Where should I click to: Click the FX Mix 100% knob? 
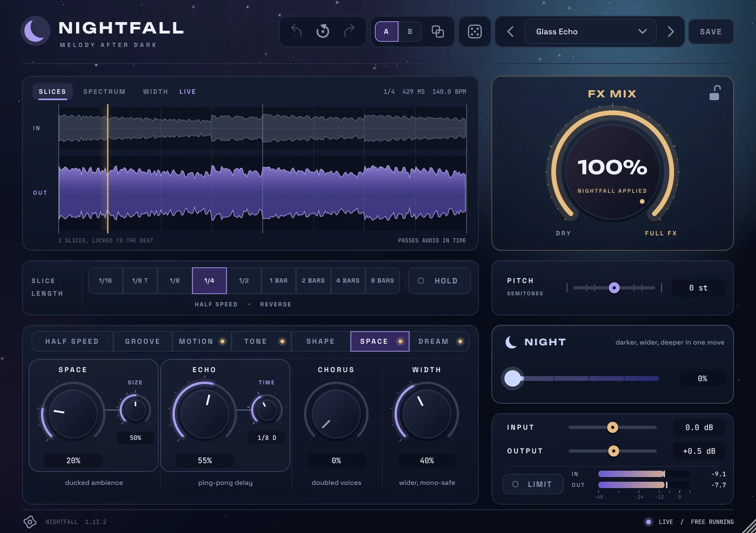click(612, 172)
